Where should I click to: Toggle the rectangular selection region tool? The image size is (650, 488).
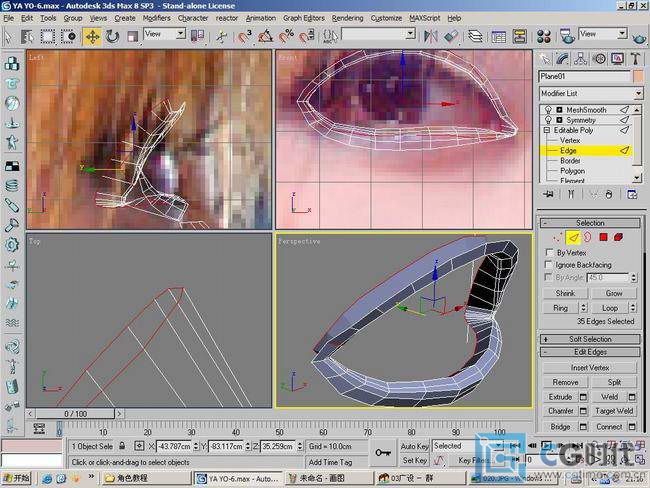coord(48,36)
